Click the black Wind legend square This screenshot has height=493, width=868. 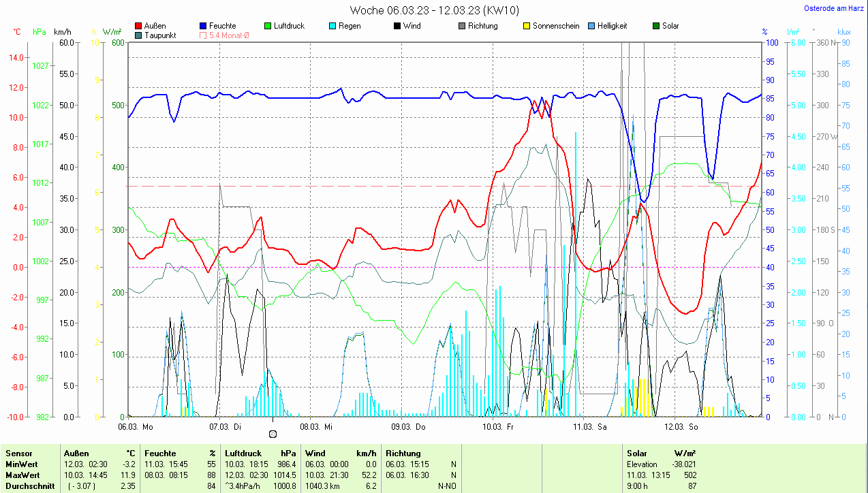(x=397, y=26)
